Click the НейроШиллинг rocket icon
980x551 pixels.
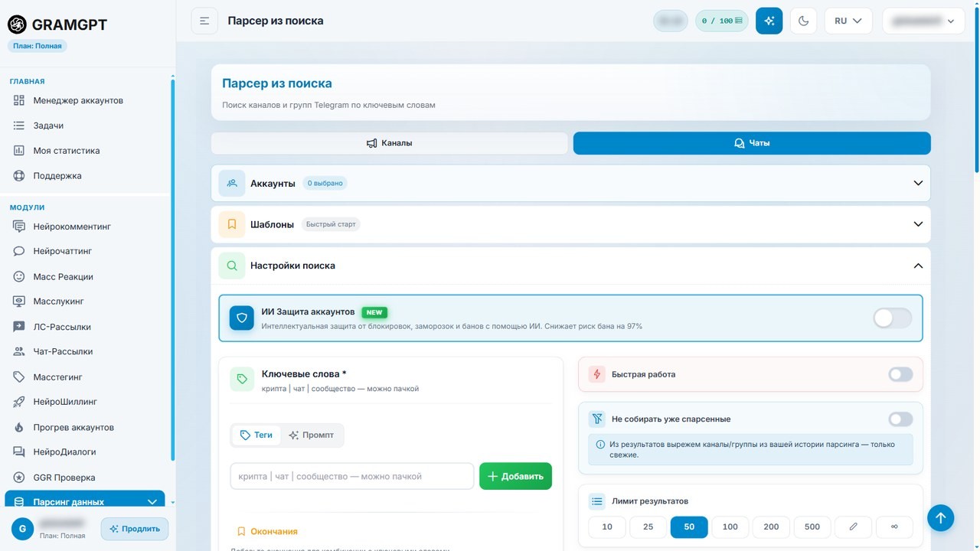tap(19, 402)
